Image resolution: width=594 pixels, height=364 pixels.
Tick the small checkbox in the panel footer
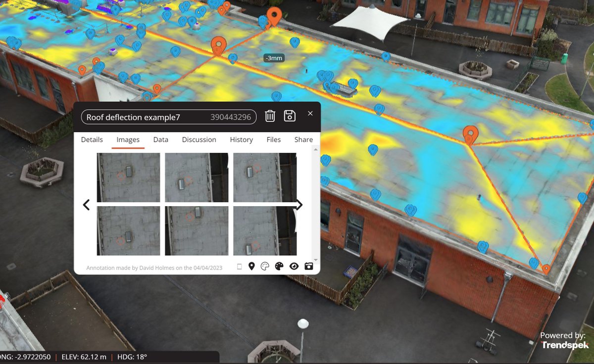pos(240,267)
